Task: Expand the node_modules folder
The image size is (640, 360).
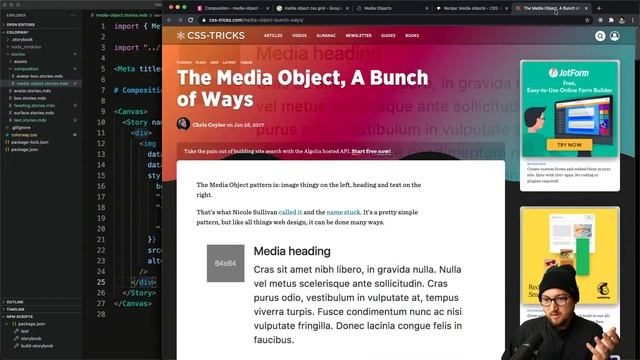Action: [41, 47]
